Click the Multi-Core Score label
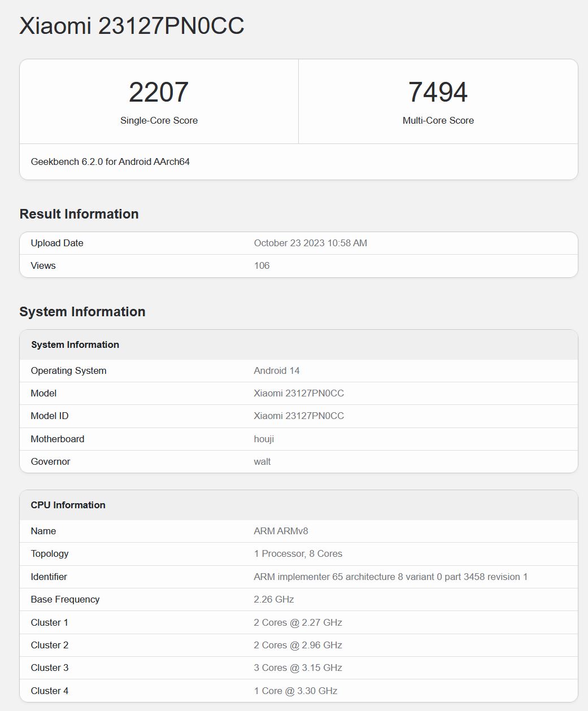This screenshot has height=711, width=588. (x=438, y=120)
